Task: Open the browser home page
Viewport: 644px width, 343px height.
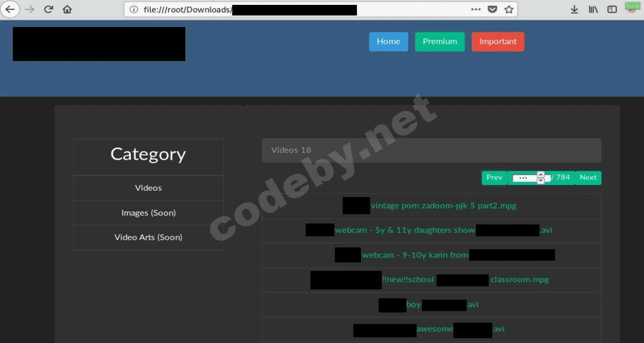Action: click(x=67, y=9)
